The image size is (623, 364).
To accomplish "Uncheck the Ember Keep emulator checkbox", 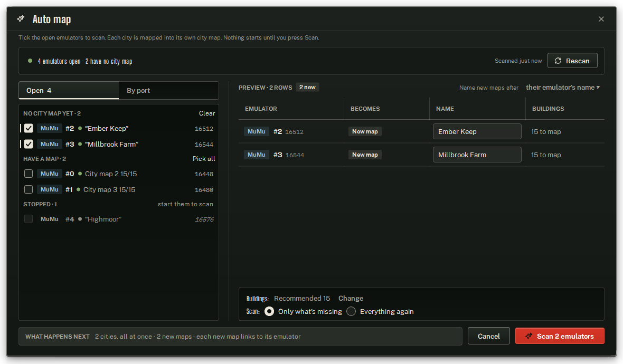I will click(28, 128).
